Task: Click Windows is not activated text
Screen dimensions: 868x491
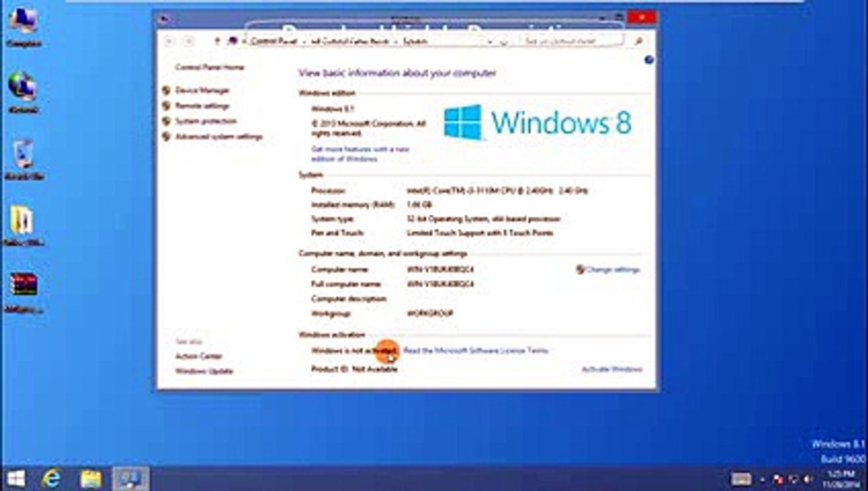Action: pos(354,351)
